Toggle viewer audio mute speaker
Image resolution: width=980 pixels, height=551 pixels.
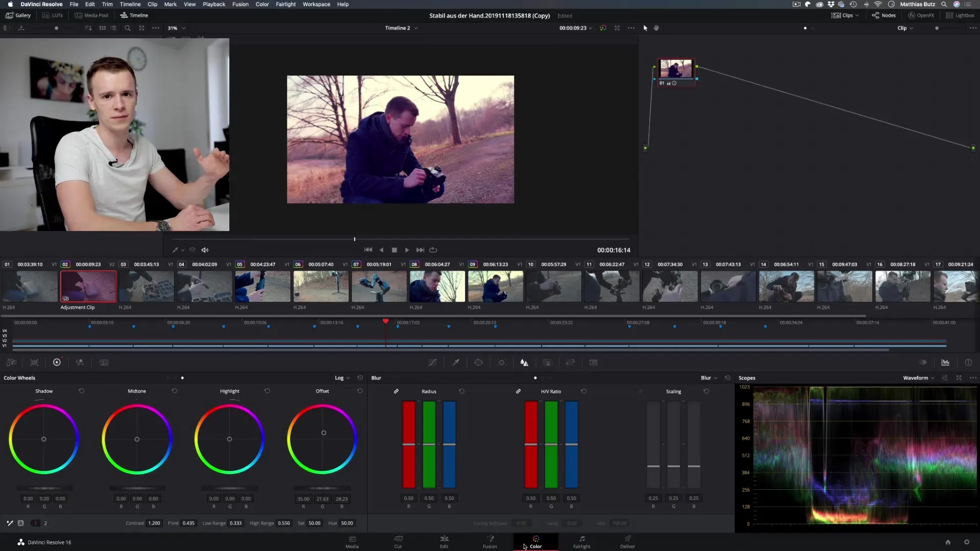pos(205,250)
